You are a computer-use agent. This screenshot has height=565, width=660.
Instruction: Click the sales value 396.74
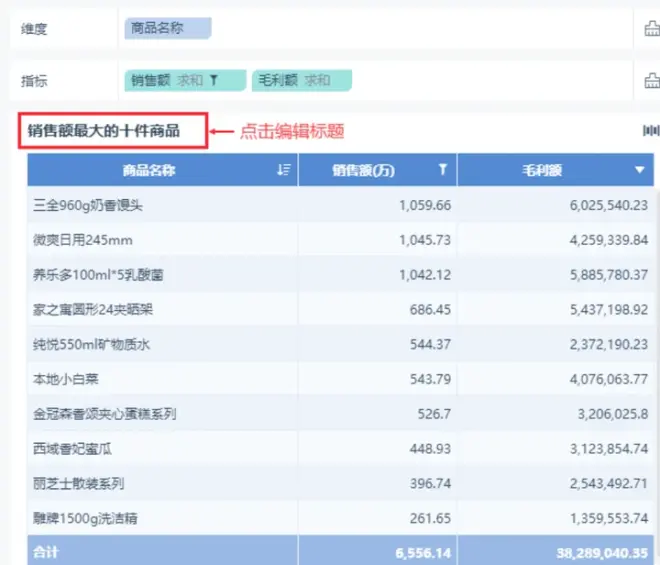click(x=430, y=483)
